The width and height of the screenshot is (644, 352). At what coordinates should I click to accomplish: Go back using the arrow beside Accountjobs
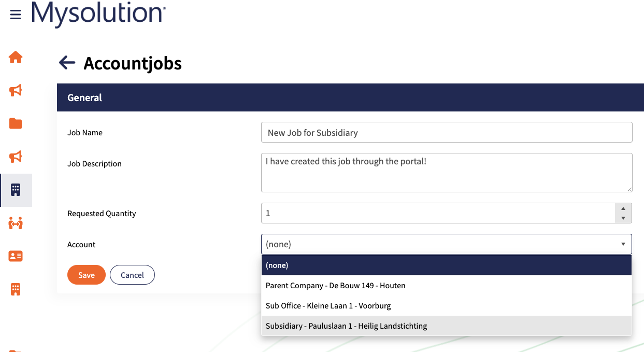[x=67, y=63]
